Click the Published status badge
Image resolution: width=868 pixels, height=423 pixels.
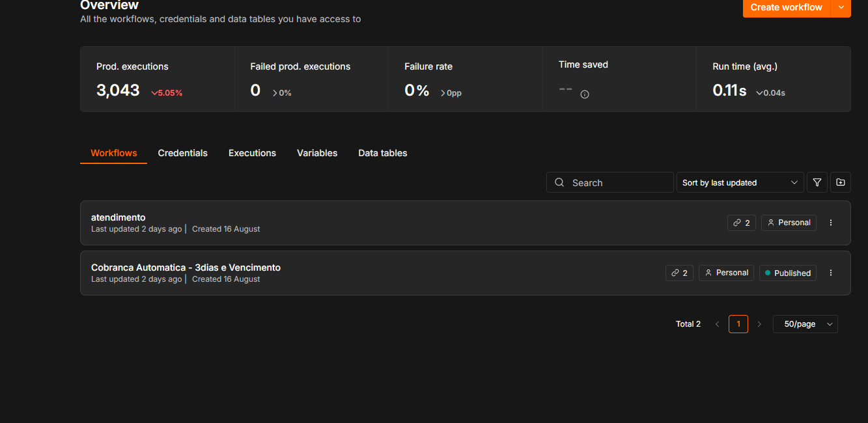pos(788,273)
